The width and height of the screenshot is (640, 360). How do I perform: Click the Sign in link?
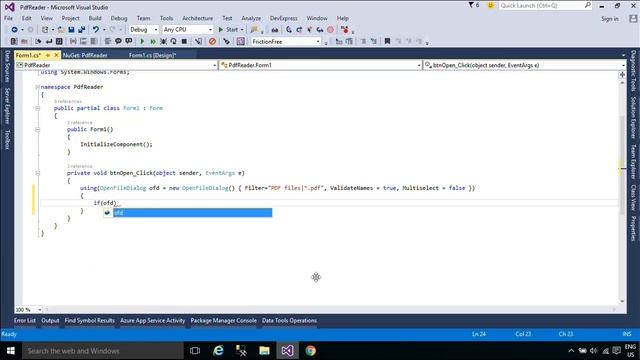[x=610, y=19]
